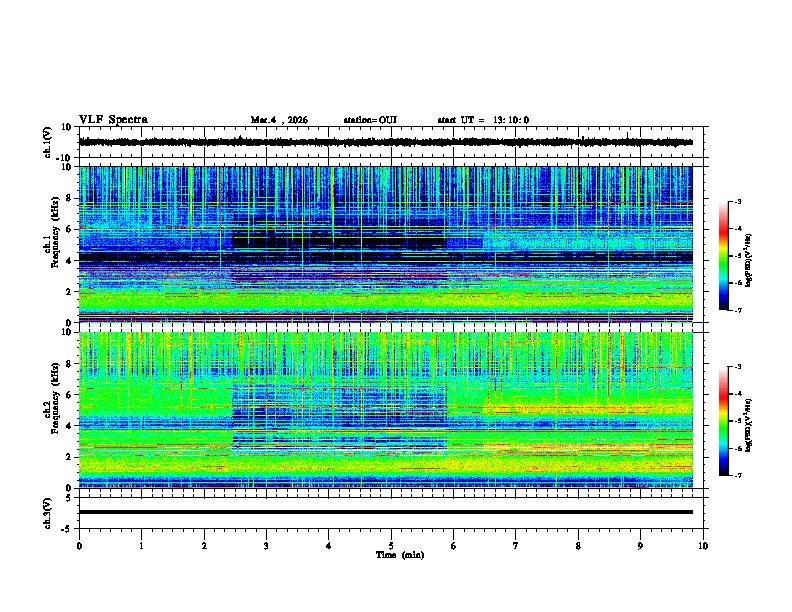
Task: Click the ch.2 spectrogram "6" kHz tick label
Action: click(69, 395)
